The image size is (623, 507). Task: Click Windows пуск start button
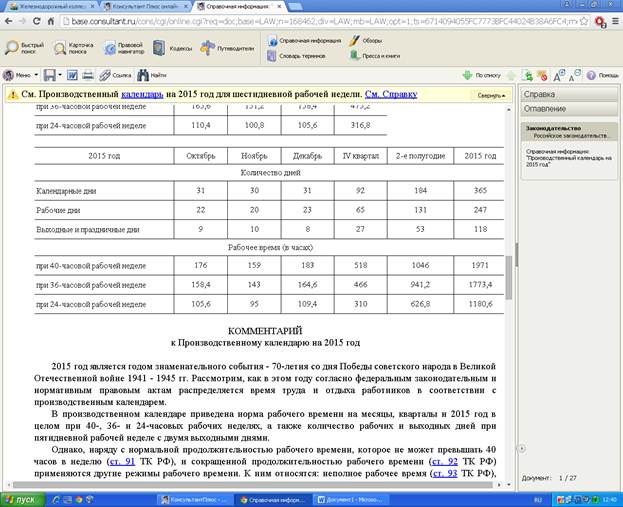(22, 499)
